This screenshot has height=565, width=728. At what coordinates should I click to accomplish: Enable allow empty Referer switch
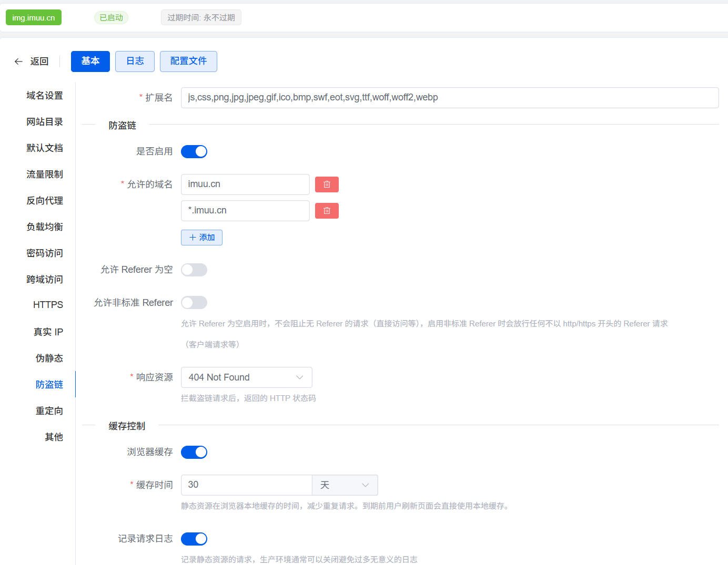(194, 270)
